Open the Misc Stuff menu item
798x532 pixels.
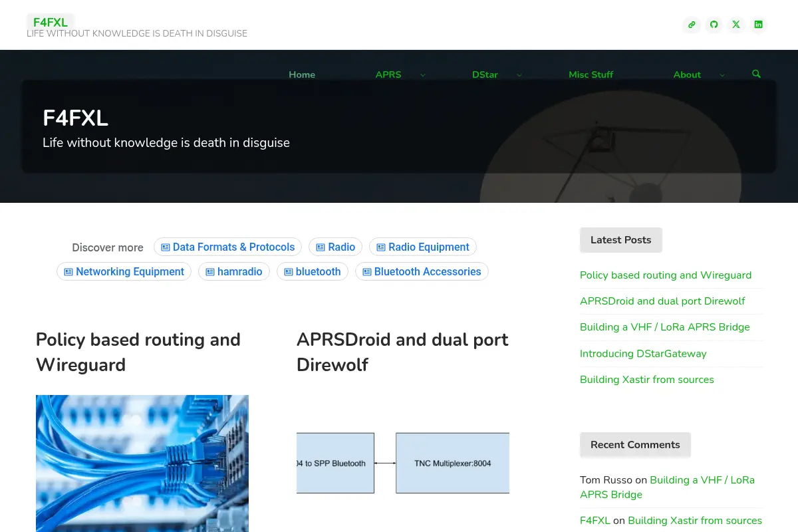(x=591, y=74)
